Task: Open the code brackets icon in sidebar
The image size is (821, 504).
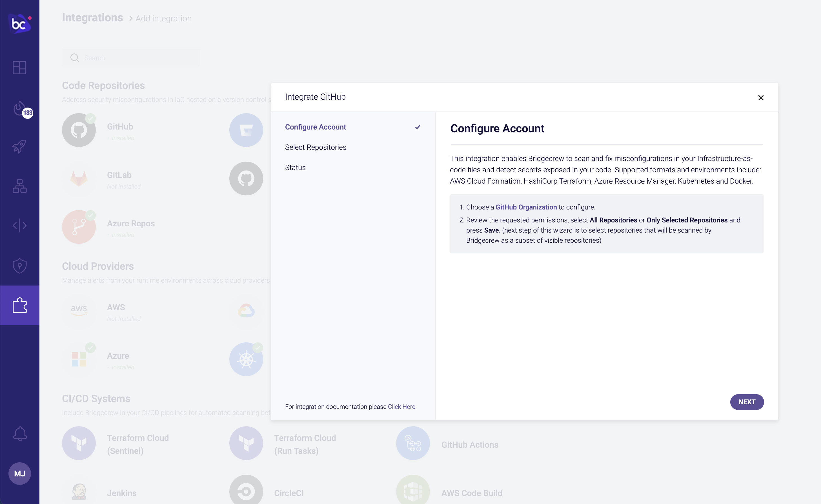Action: tap(20, 225)
